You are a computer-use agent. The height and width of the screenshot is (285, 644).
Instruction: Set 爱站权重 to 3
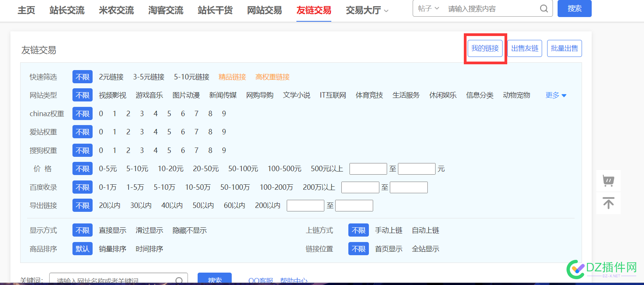point(142,132)
